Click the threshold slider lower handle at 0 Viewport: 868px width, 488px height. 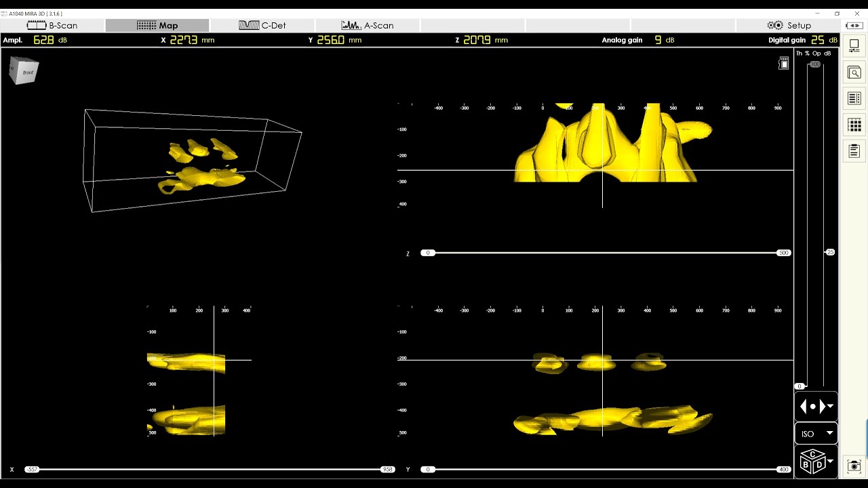(x=800, y=386)
